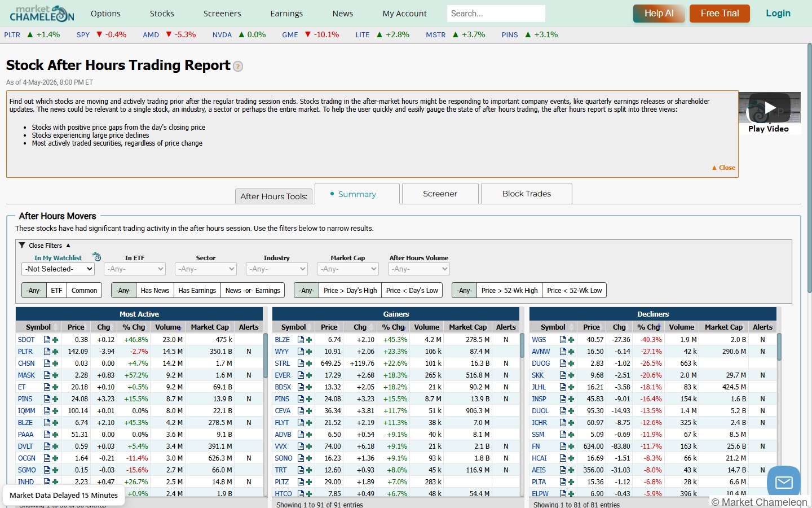The width and height of the screenshot is (812, 508).
Task: Open the document icon in PLTR row
Action: coord(47,352)
